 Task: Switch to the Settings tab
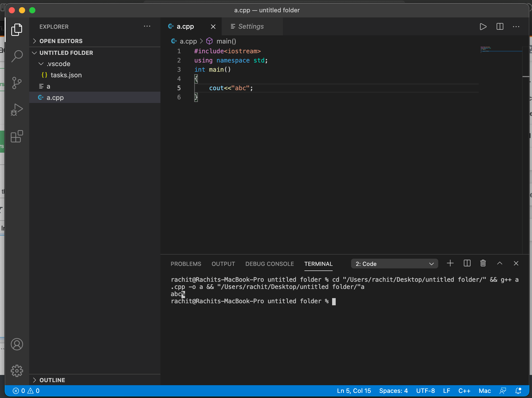coord(251,26)
